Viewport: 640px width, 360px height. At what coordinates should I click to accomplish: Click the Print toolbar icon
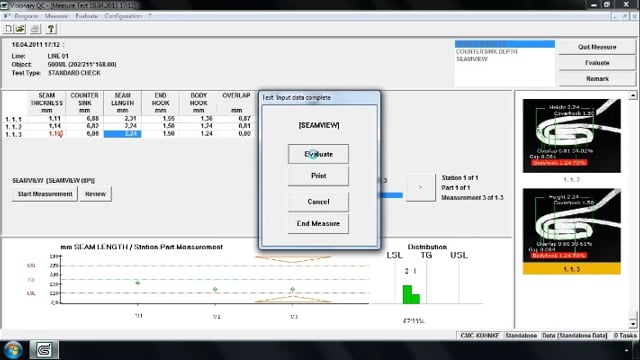36,29
